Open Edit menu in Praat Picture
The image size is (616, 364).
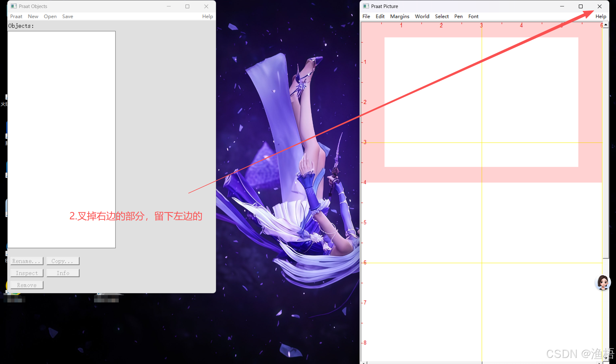click(x=380, y=16)
